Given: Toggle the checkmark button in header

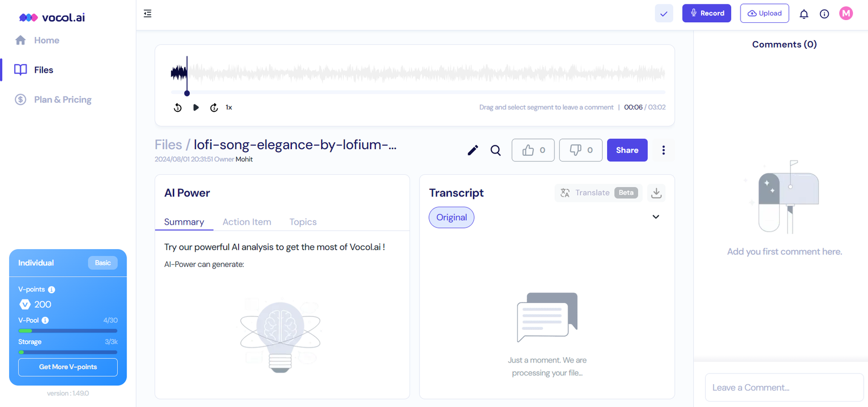Looking at the screenshot, I should (x=663, y=14).
